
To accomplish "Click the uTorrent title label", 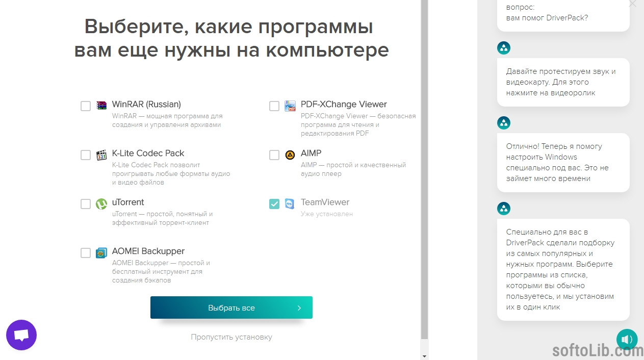I will (x=128, y=202).
